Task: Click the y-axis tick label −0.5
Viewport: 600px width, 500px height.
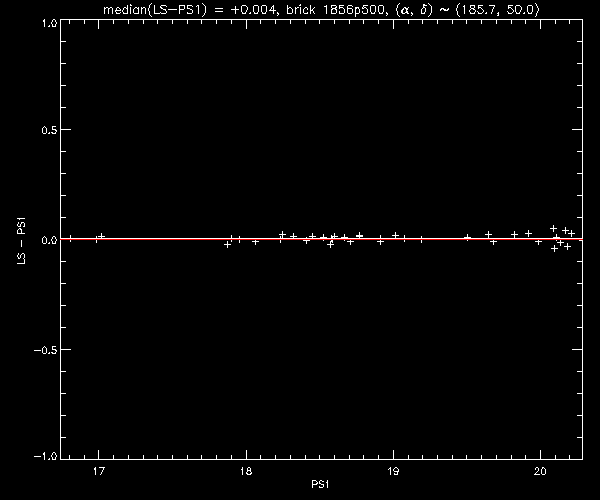Action: pos(46,350)
